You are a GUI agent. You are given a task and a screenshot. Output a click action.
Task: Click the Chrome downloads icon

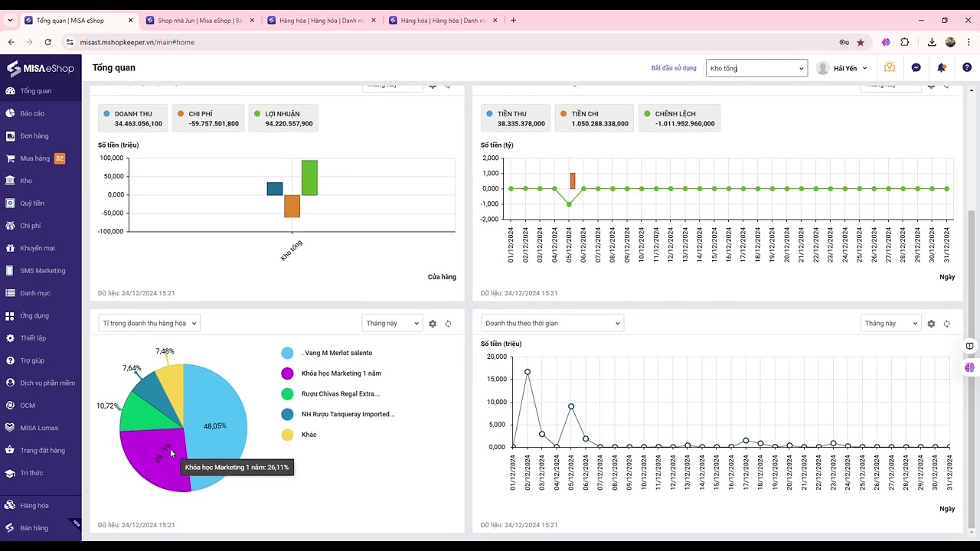932,42
